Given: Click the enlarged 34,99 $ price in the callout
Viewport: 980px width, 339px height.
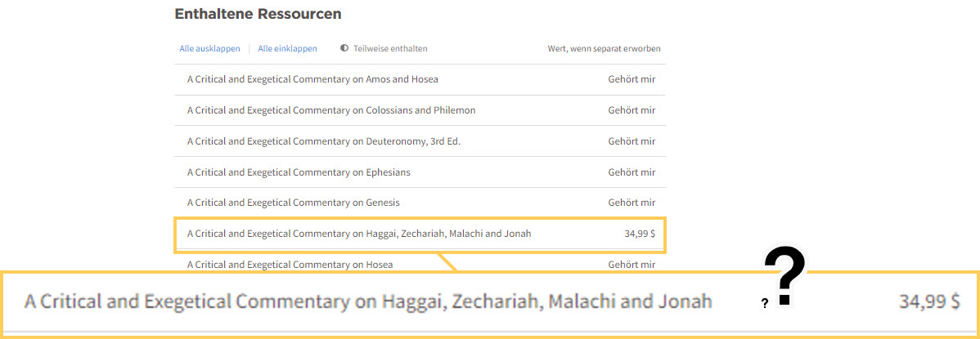Looking at the screenshot, I should click(929, 301).
